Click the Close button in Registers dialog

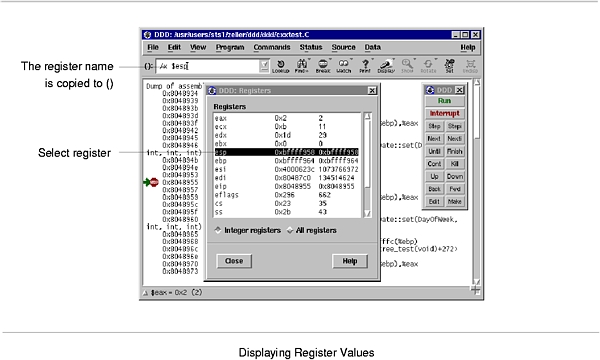[x=234, y=261]
